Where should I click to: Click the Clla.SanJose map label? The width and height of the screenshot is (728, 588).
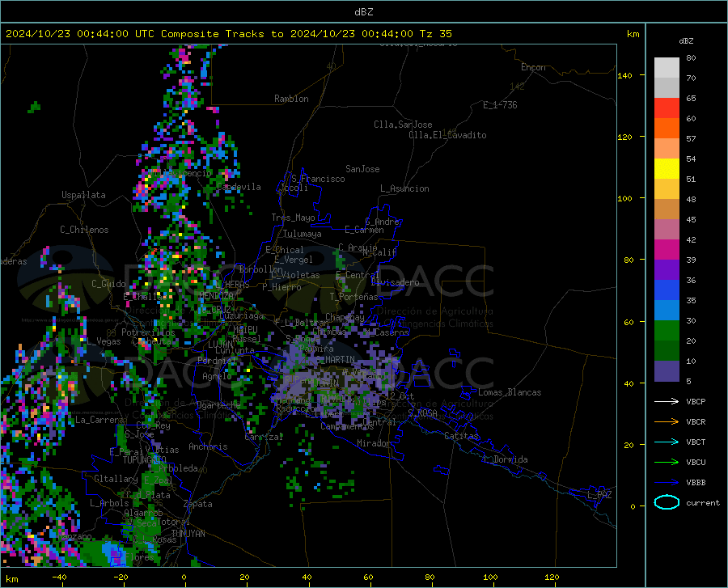[x=403, y=125]
